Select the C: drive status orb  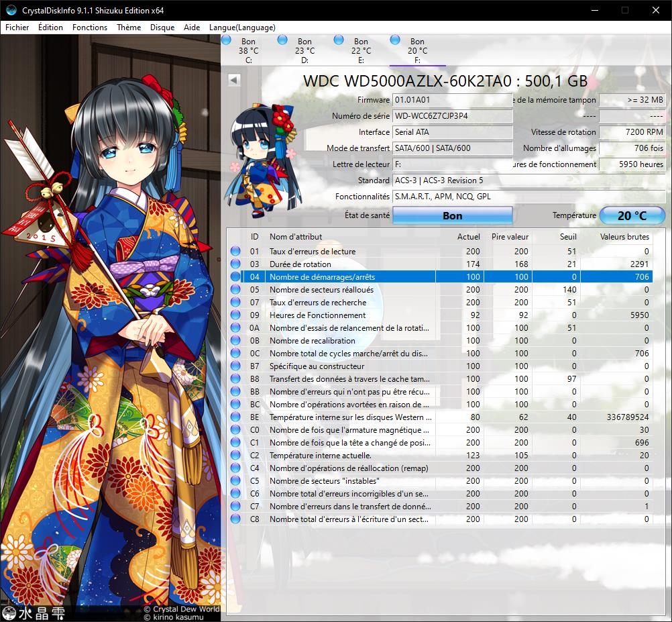(x=226, y=41)
